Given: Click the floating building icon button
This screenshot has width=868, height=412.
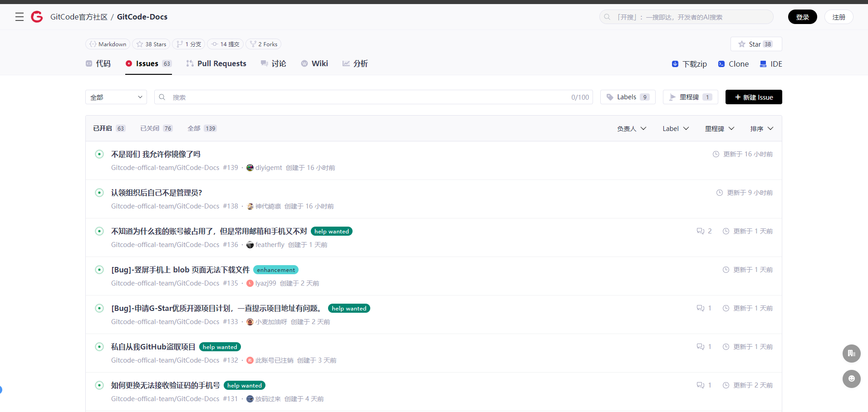Looking at the screenshot, I should click(x=852, y=354).
